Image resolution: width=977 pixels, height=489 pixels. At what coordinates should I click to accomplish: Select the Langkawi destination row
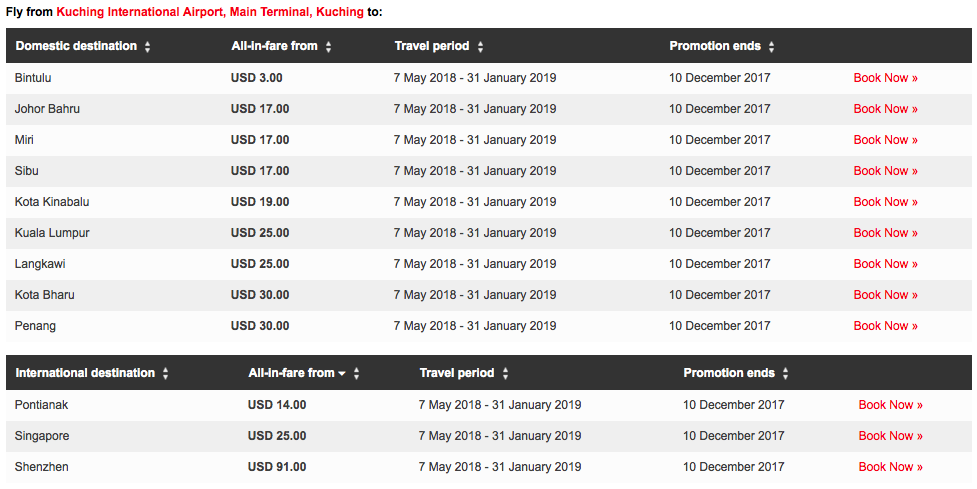[488, 264]
